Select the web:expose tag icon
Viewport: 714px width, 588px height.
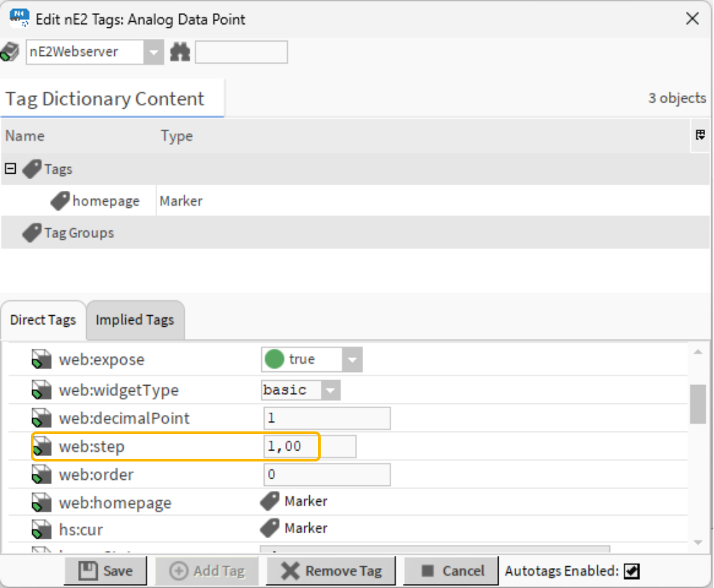(41, 359)
